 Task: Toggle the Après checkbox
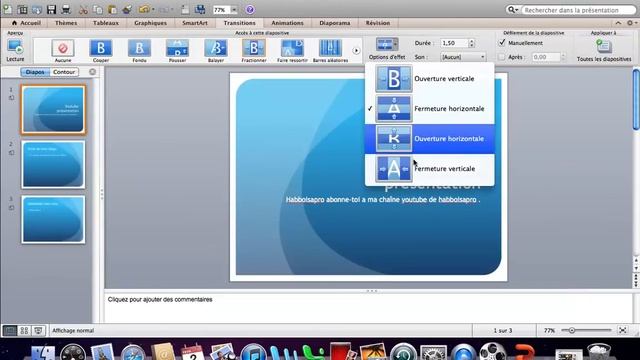(x=502, y=57)
